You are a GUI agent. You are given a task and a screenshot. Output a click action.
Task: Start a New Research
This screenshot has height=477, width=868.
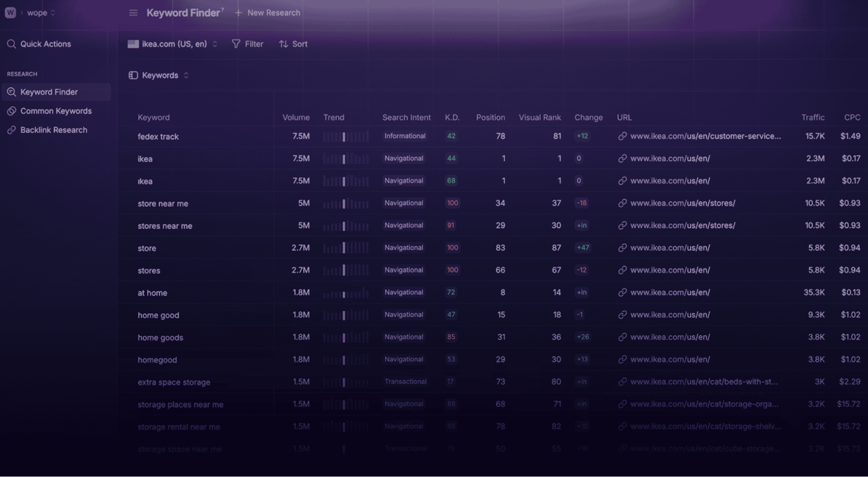pyautogui.click(x=268, y=13)
